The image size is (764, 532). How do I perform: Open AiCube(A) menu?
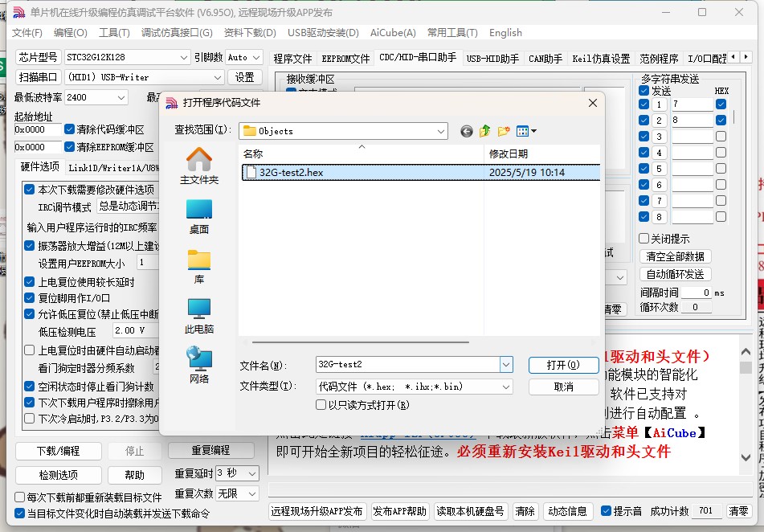pos(393,33)
